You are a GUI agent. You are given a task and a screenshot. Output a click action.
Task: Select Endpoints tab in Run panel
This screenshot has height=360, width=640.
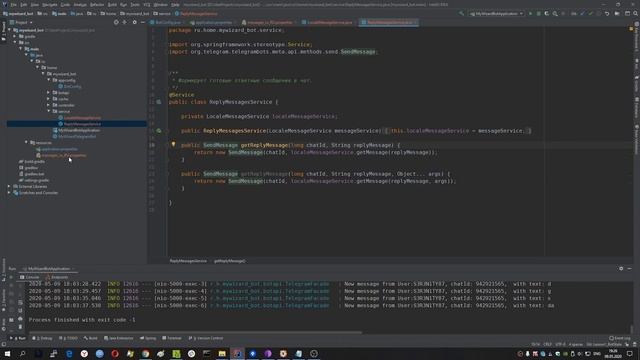(57, 277)
